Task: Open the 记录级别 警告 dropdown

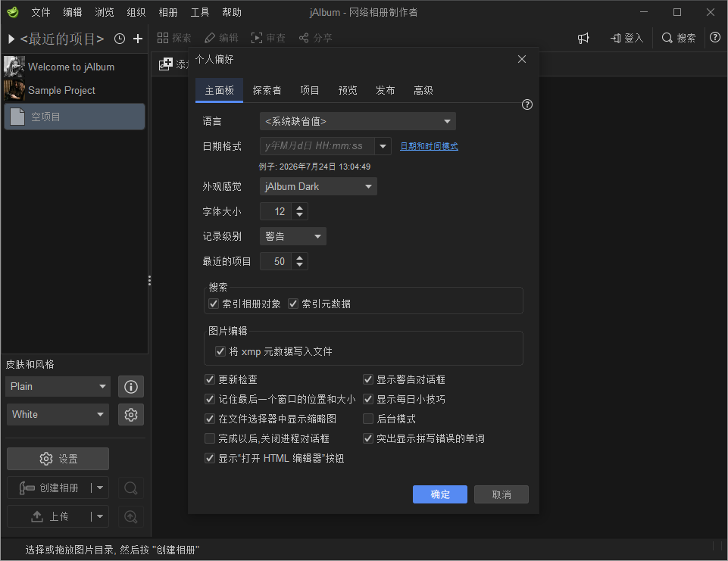Action: (293, 236)
